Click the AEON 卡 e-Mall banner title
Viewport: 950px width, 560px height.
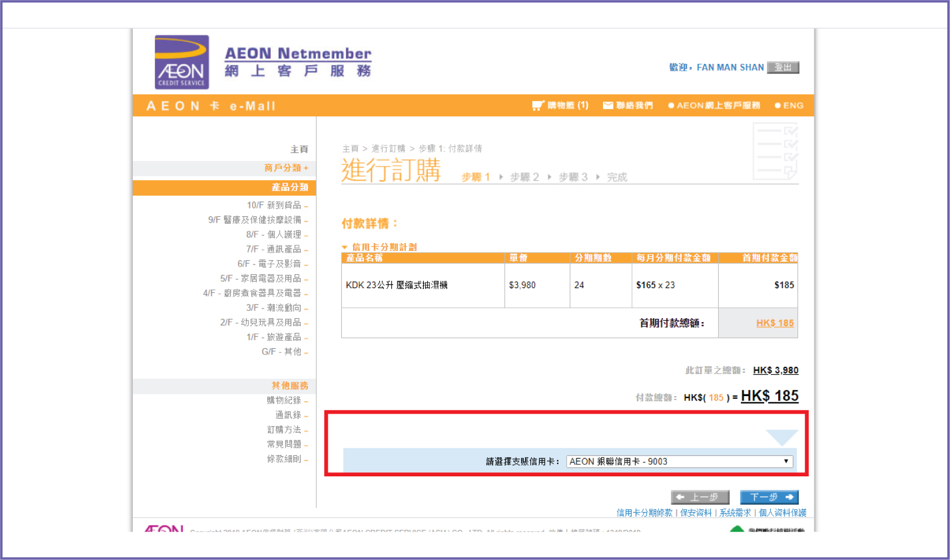(211, 106)
